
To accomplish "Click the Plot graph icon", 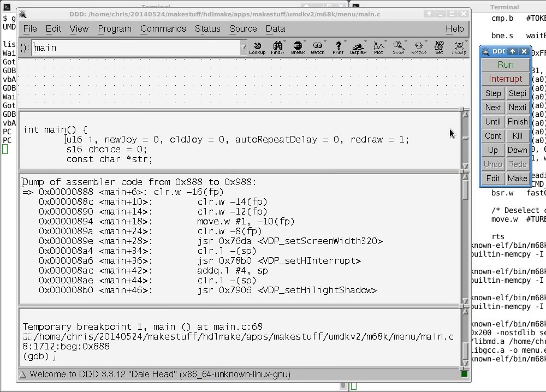I will (378, 47).
